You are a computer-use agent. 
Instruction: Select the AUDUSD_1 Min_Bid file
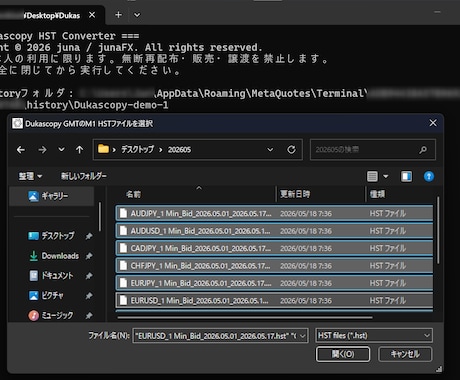(x=274, y=231)
